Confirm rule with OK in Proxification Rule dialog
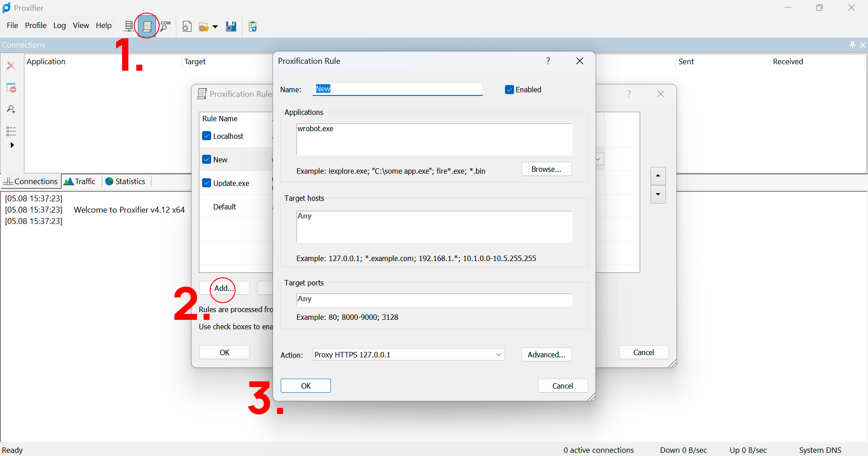Viewport: 868px width, 456px height. pyautogui.click(x=306, y=386)
